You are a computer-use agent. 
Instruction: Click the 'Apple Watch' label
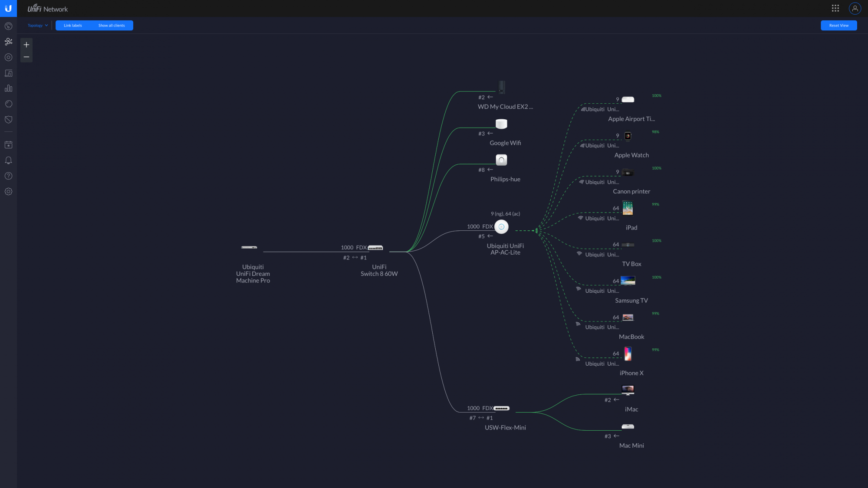pos(631,155)
